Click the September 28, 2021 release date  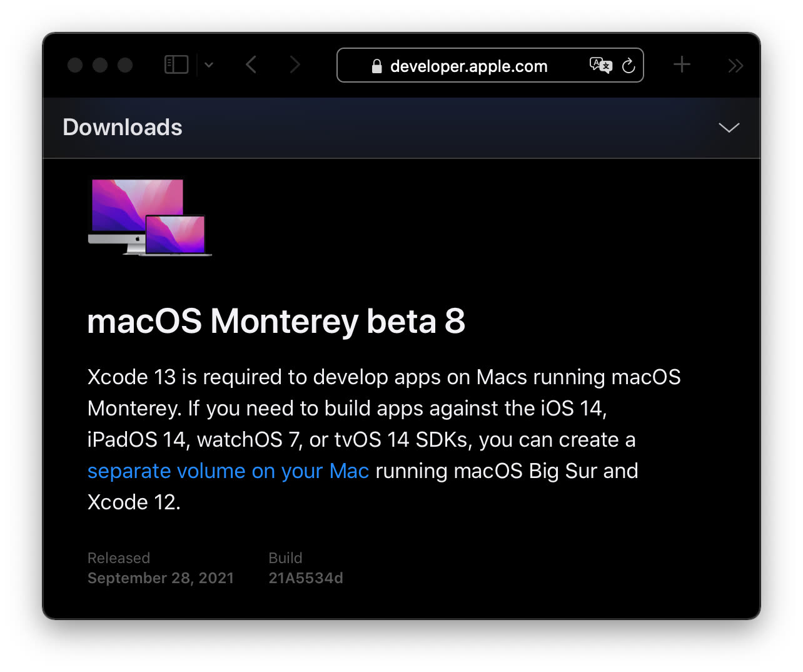tap(161, 578)
